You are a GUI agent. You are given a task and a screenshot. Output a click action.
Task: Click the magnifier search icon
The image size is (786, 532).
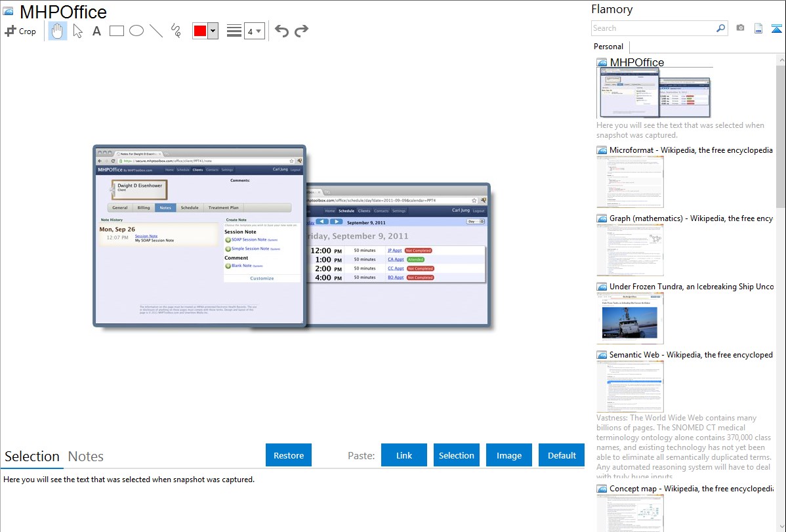pyautogui.click(x=721, y=28)
